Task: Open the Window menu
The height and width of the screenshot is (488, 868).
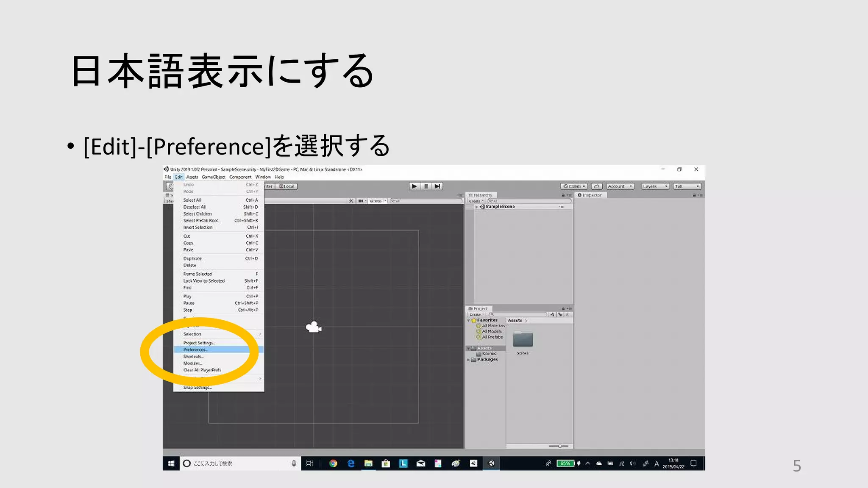Action: [263, 177]
